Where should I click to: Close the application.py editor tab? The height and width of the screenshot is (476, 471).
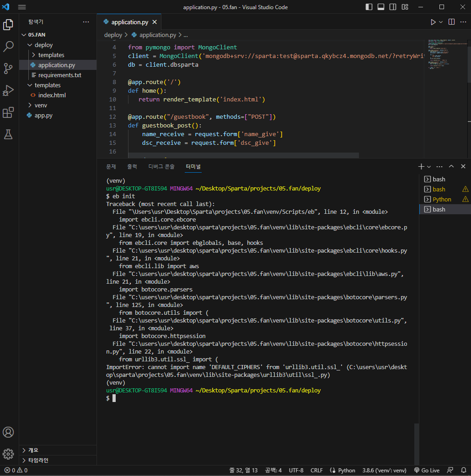tap(155, 22)
